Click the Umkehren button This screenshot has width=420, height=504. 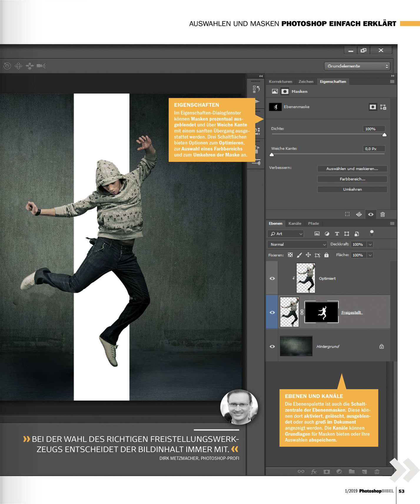coord(352,189)
